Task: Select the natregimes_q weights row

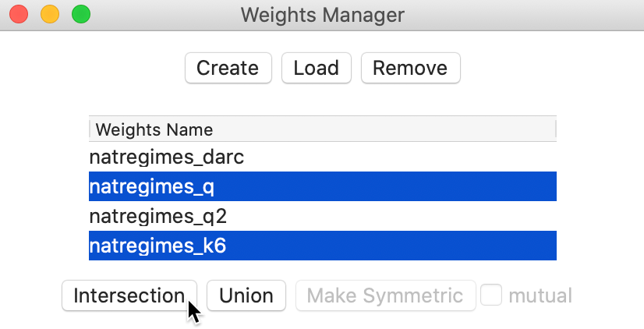Action: point(323,186)
